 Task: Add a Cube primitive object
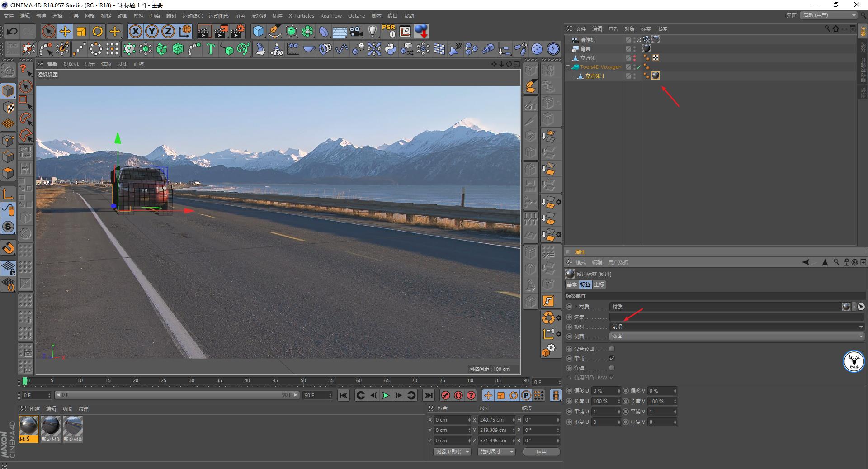pyautogui.click(x=258, y=31)
